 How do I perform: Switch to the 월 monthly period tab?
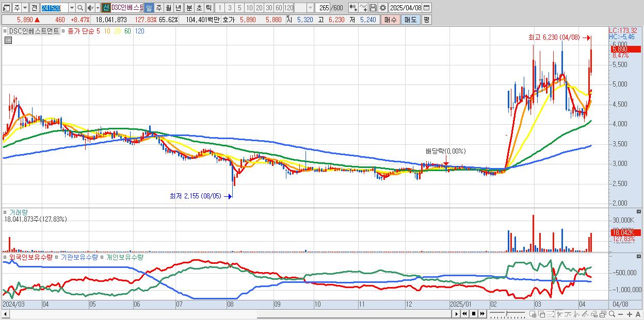[x=169, y=8]
